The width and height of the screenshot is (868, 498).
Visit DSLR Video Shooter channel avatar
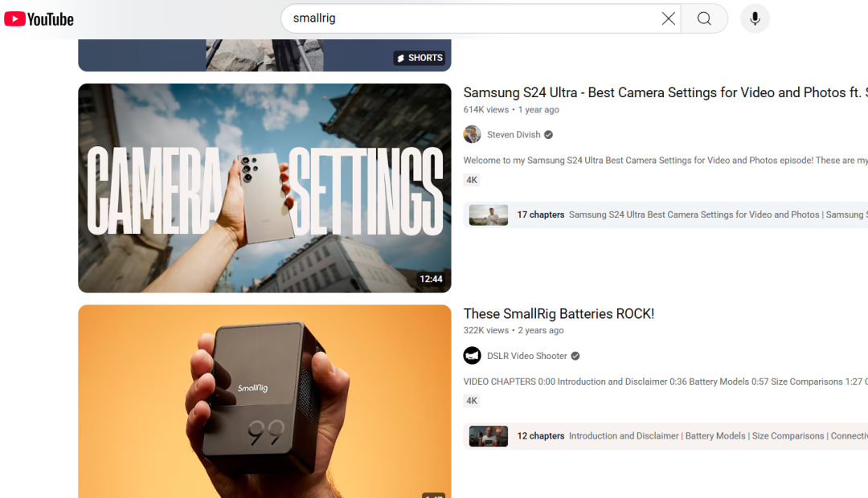pos(473,356)
